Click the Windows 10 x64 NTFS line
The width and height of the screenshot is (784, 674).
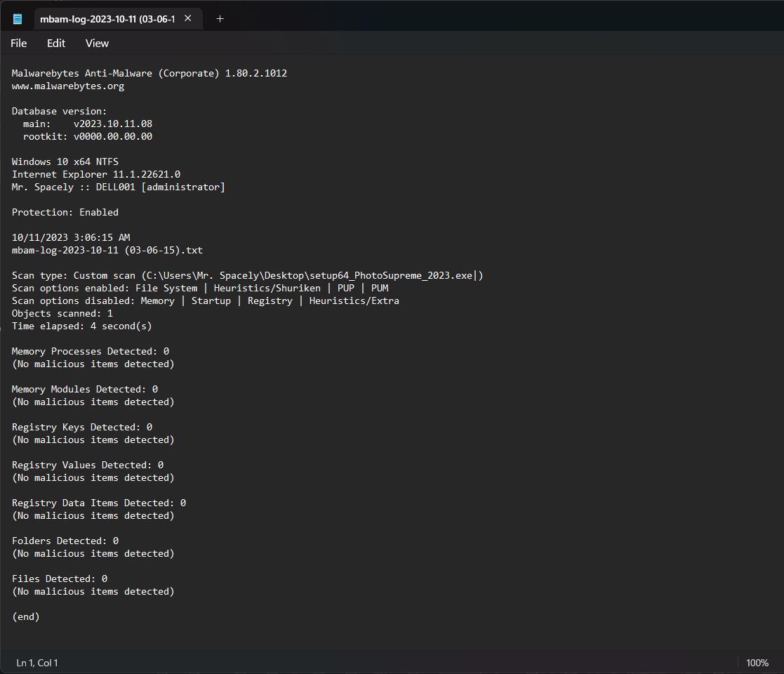click(x=65, y=162)
